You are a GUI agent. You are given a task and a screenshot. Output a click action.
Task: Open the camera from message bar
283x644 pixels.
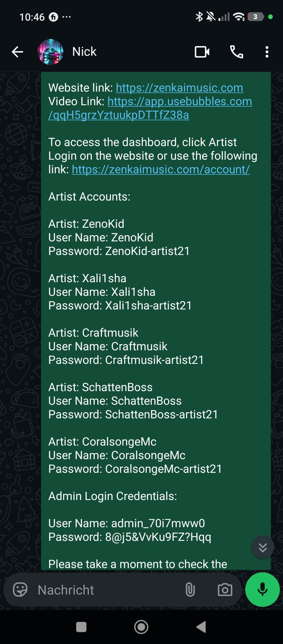225,590
